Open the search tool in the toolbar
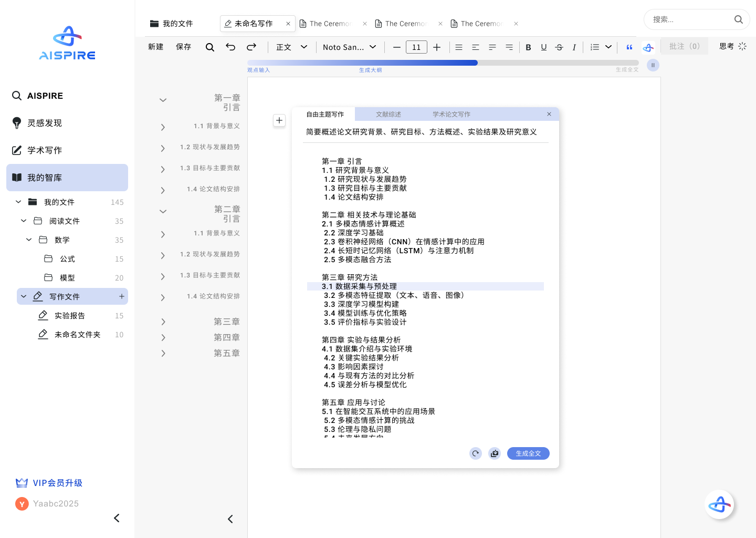756x538 pixels. (210, 47)
